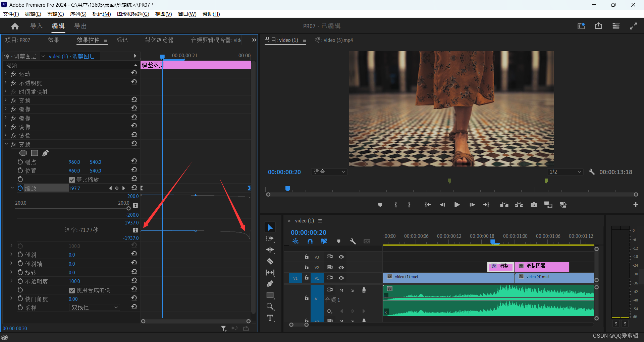Click the ellipse mask tool under Transform
This screenshot has height=342, width=644.
coord(23,153)
